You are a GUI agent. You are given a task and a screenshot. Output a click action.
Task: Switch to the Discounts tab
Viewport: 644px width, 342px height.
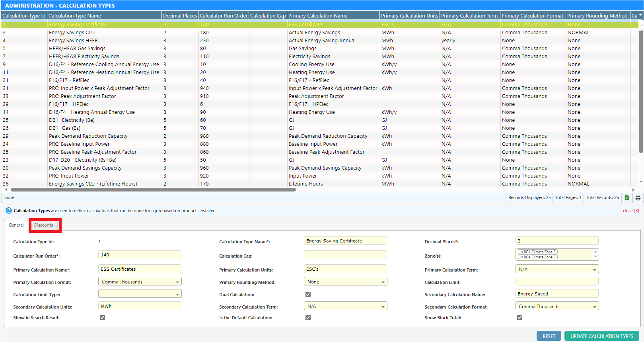[44, 225]
